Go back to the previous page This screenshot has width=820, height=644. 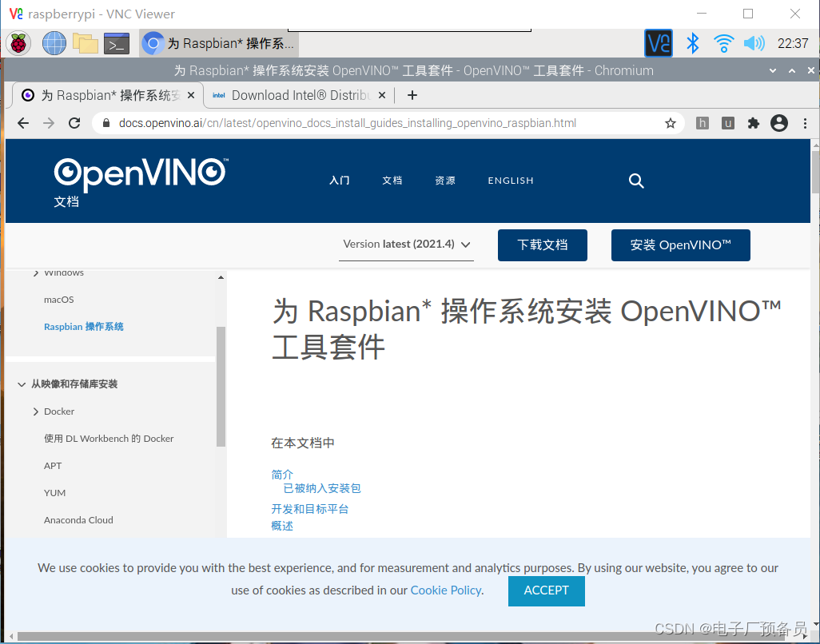[x=23, y=123]
